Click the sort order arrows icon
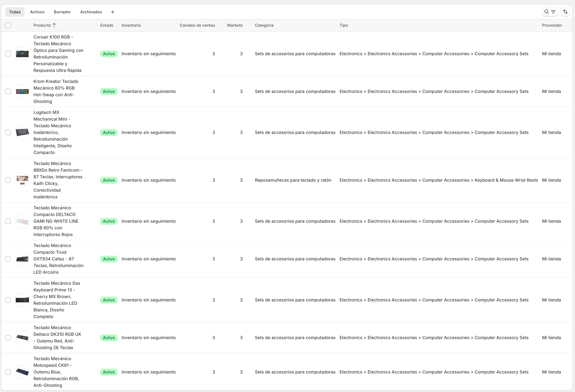 tap(565, 12)
